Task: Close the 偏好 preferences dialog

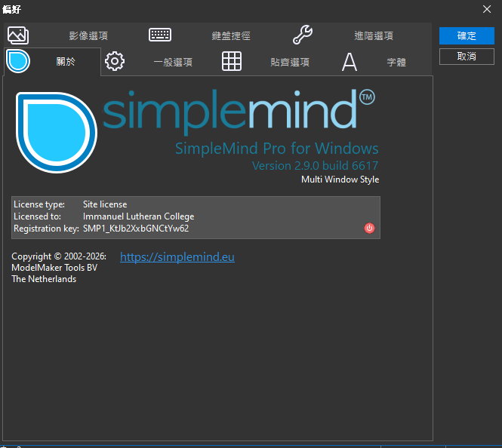Action: (487, 8)
